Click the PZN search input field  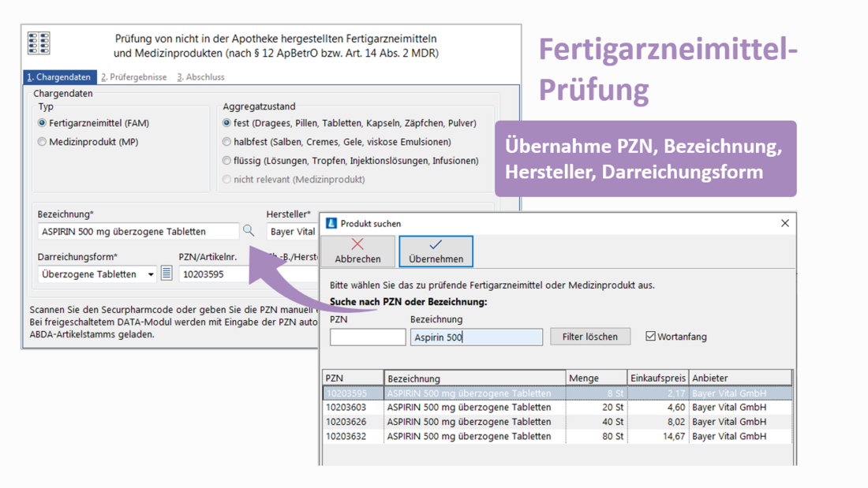(367, 337)
